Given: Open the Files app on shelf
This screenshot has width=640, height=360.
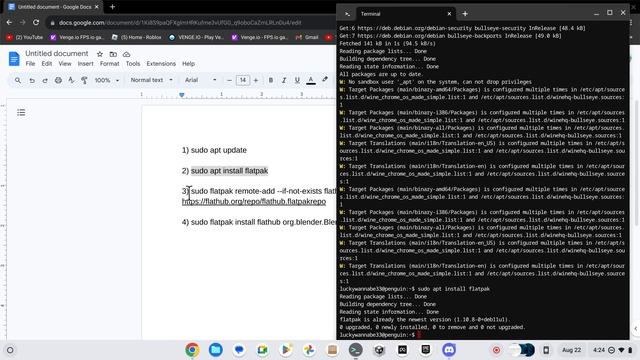Looking at the screenshot, I should point(216,350).
